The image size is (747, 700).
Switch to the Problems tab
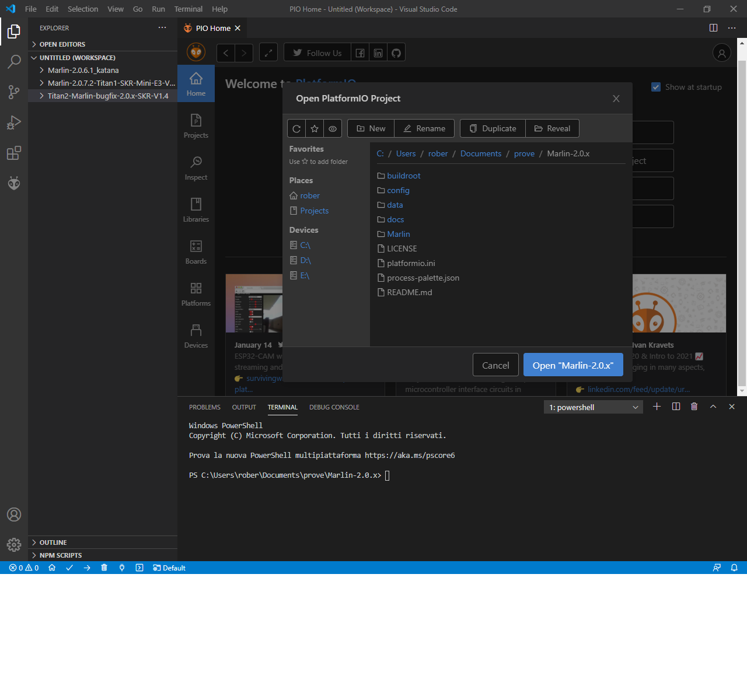click(x=205, y=407)
